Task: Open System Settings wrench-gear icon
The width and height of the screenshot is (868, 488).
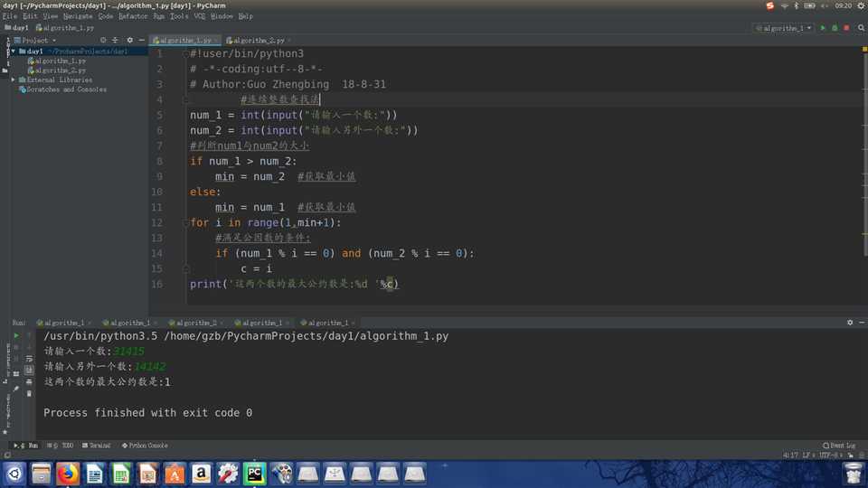Action: point(228,474)
